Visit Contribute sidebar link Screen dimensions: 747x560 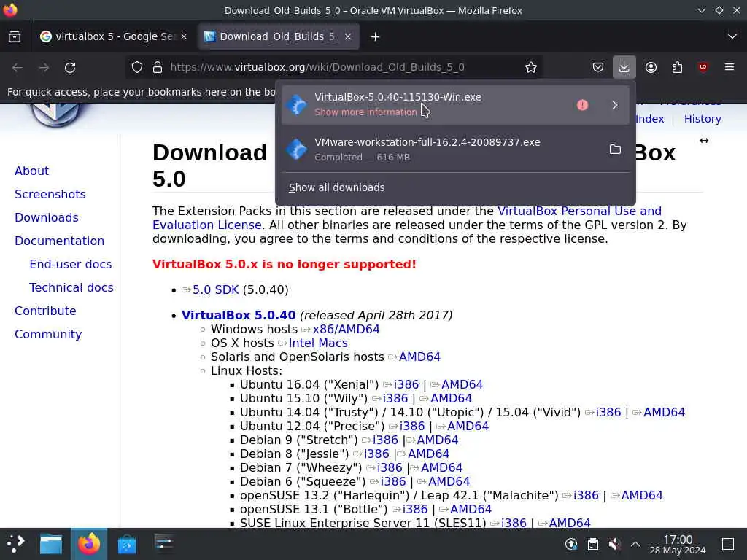point(45,311)
